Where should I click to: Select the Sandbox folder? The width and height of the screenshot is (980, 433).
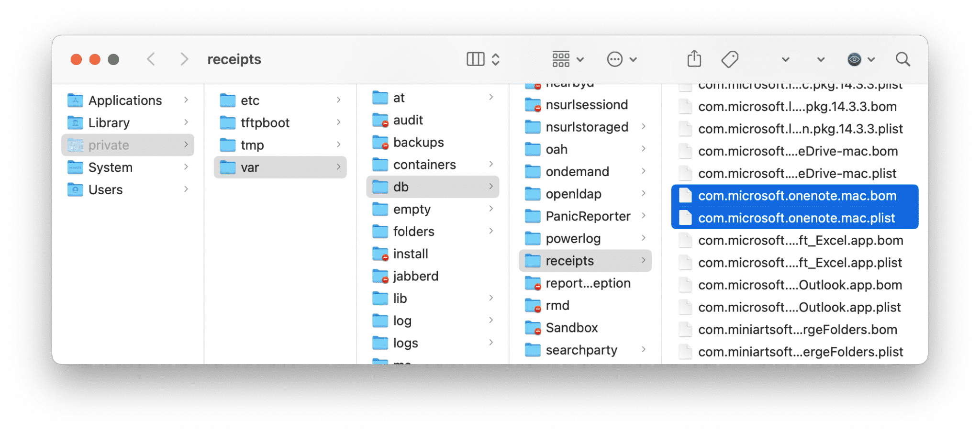(585, 328)
